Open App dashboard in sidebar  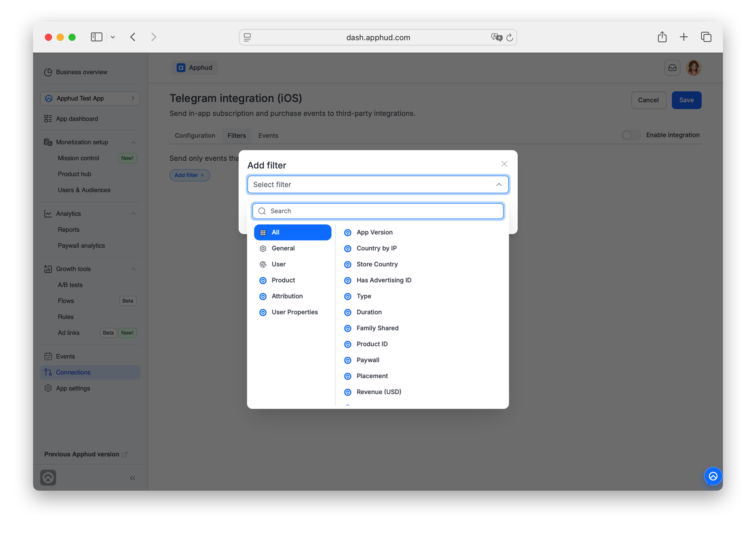pyautogui.click(x=90, y=119)
